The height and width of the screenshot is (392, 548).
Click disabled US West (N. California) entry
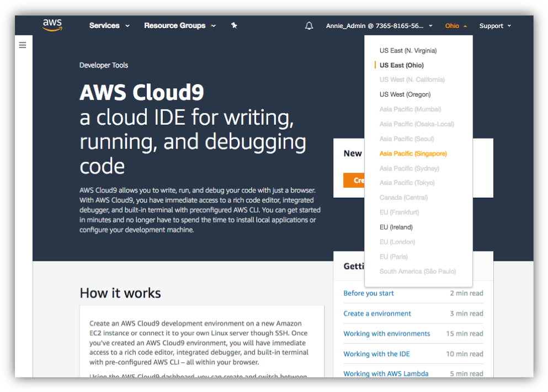point(412,80)
